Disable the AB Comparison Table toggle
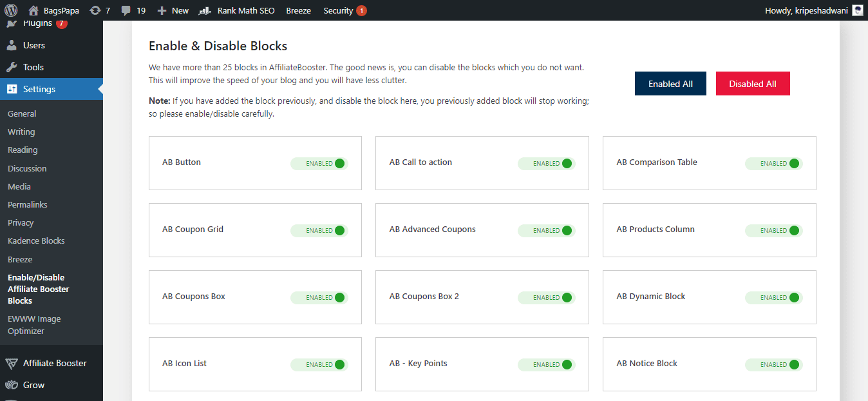The image size is (868, 401). tap(773, 163)
